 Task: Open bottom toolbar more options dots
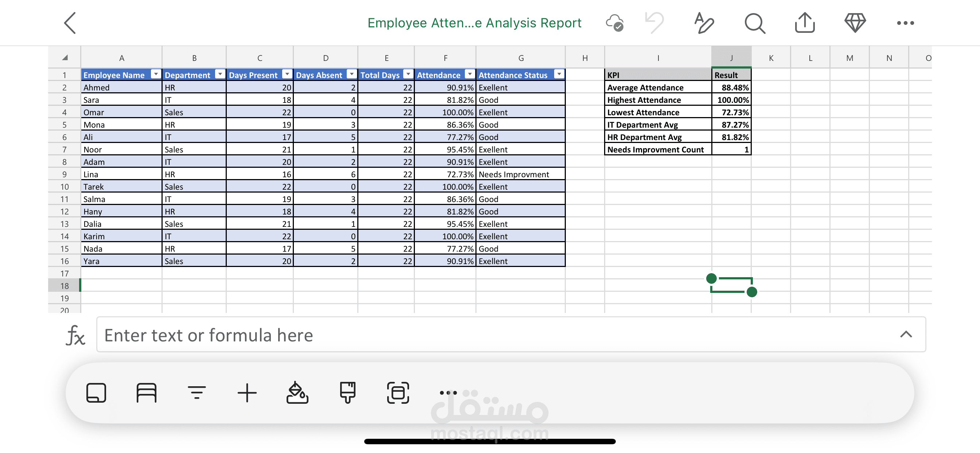pos(448,392)
